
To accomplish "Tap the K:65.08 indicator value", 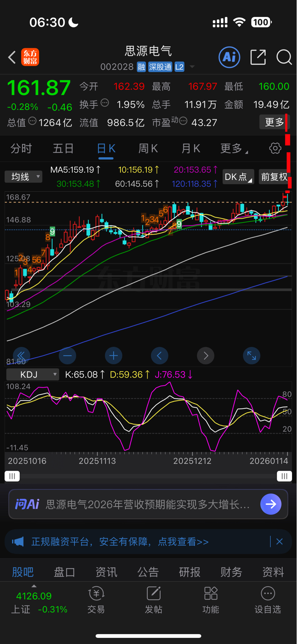I will click(x=85, y=374).
